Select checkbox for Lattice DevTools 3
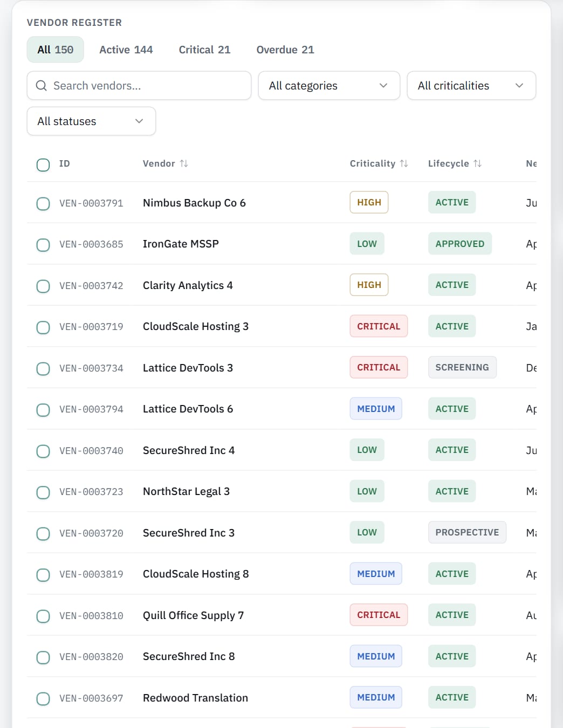Screen dimensions: 563x728 (x=43, y=368)
